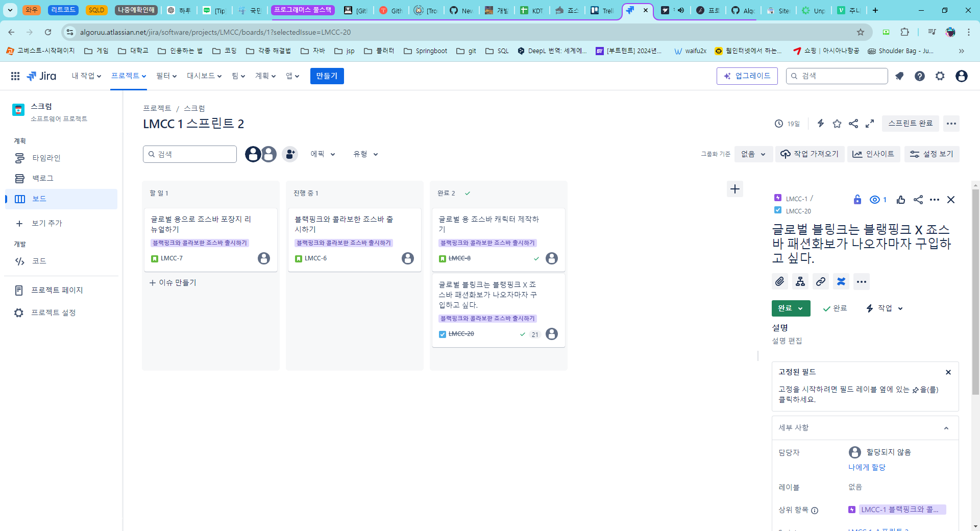Share the board using share icon
Screen dimensions: 980x531
[x=853, y=124]
